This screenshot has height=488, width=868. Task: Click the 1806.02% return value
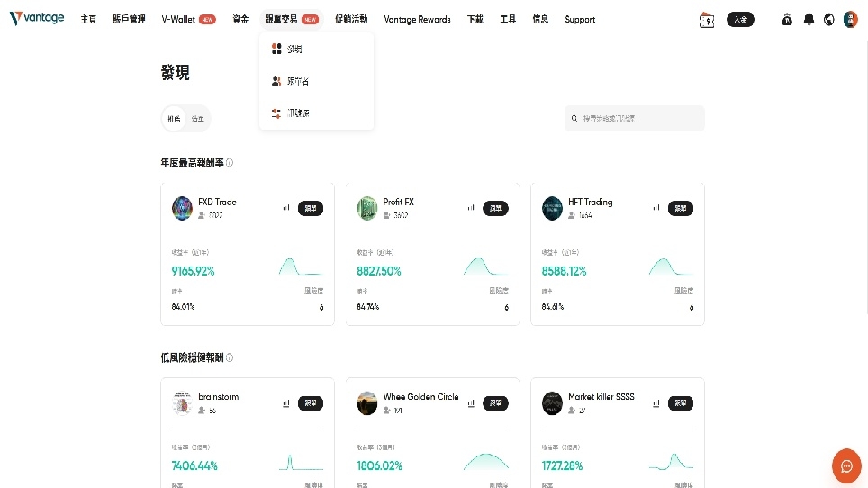click(x=379, y=465)
